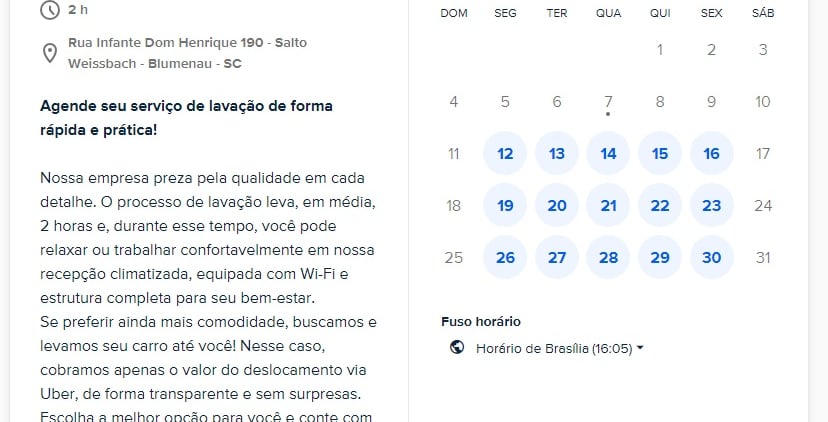
Task: Click the location pin icon
Action: tap(49, 54)
